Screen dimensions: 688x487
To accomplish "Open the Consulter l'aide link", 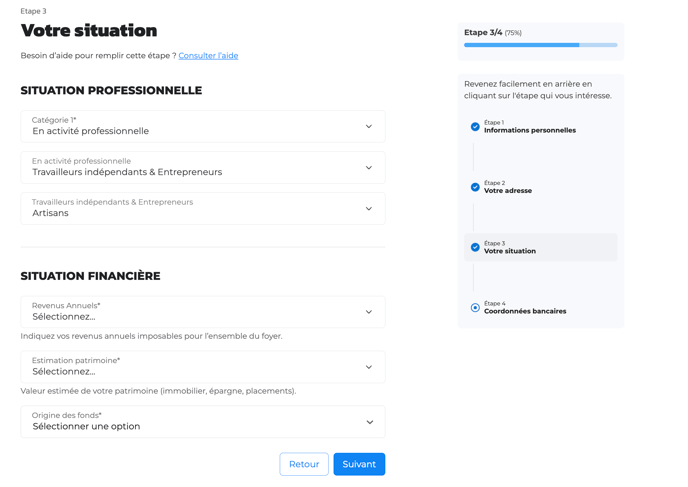I will (208, 56).
